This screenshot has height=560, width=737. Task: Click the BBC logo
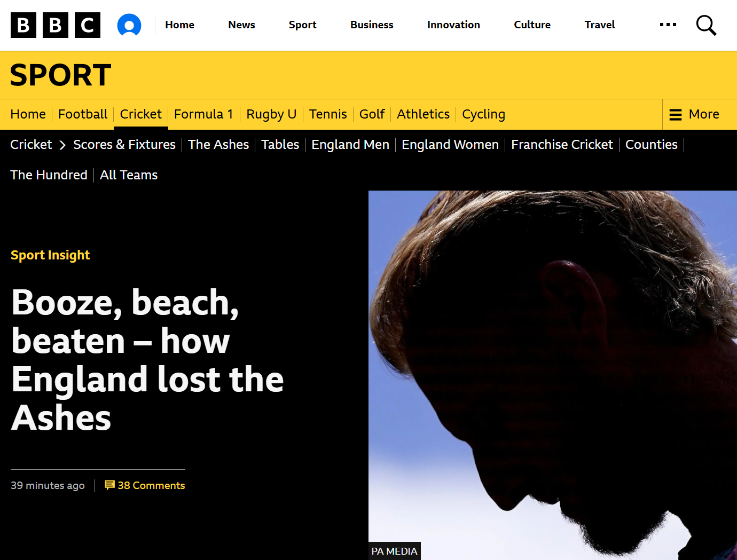click(56, 25)
